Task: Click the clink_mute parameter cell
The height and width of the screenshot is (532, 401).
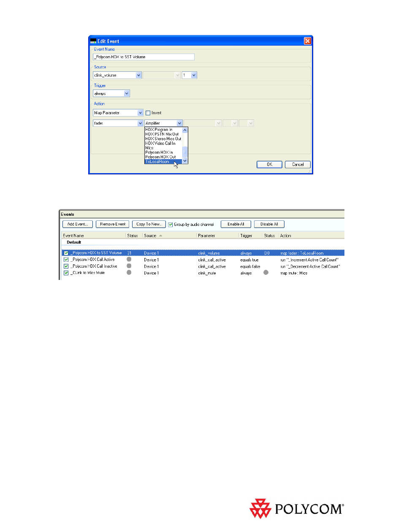Action: (207, 273)
